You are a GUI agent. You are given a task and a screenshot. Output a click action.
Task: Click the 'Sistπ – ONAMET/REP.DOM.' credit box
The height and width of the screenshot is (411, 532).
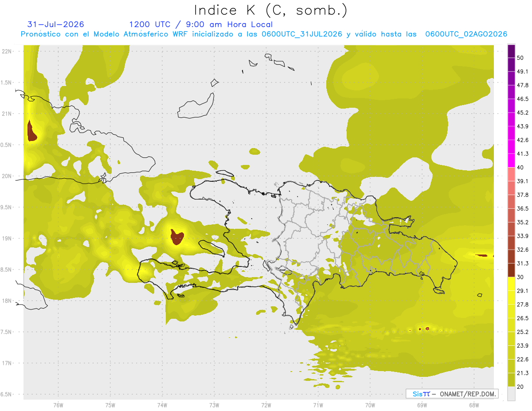452,394
